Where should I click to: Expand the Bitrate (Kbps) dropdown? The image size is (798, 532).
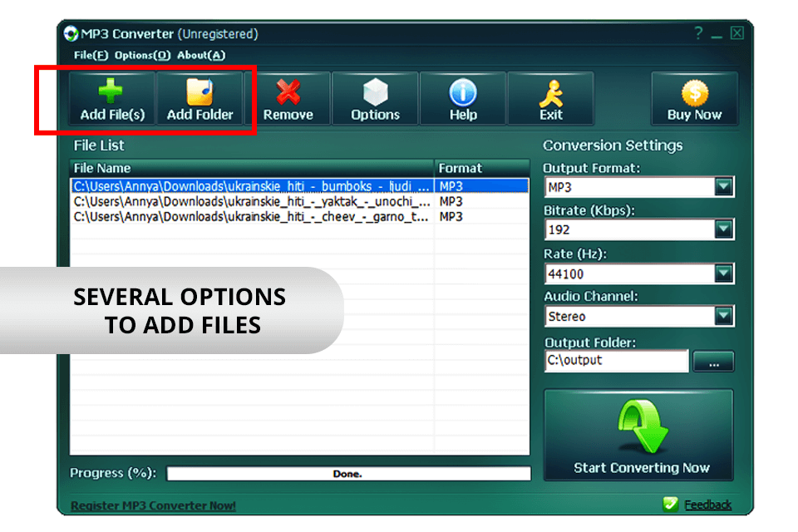pyautogui.click(x=723, y=229)
